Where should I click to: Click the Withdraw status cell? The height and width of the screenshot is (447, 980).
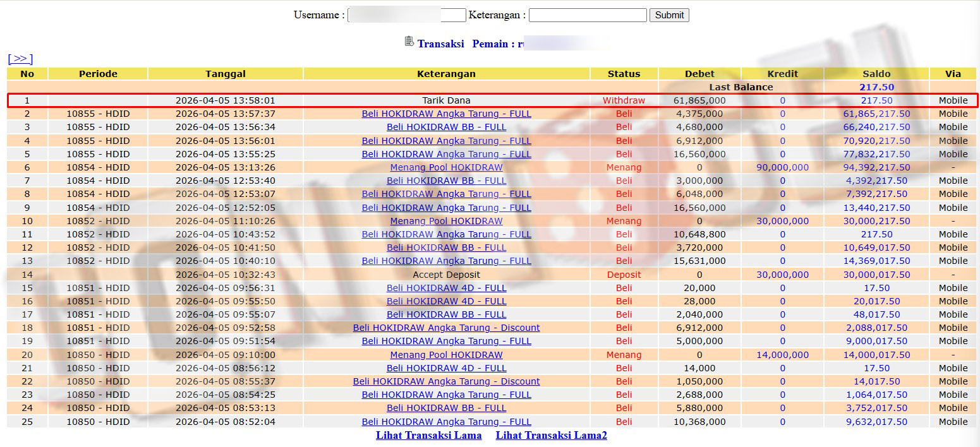tap(624, 100)
